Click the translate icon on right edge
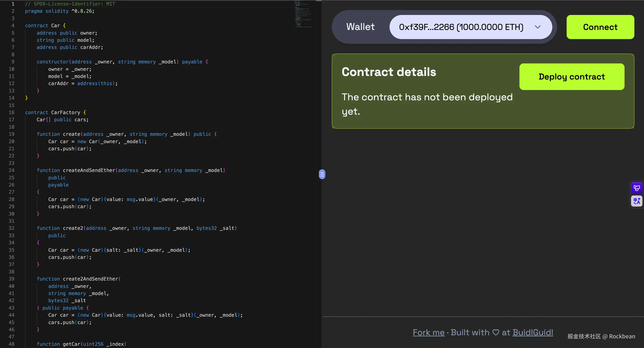 click(x=637, y=201)
